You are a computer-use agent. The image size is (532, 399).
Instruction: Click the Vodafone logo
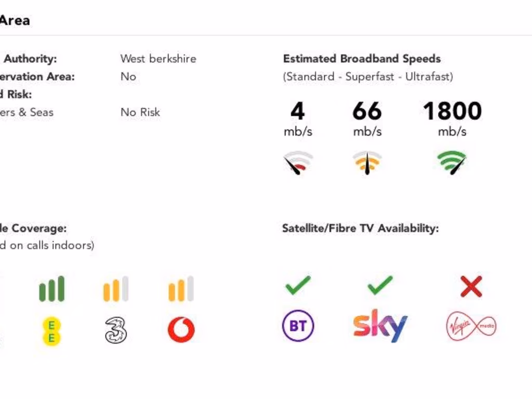[181, 330]
